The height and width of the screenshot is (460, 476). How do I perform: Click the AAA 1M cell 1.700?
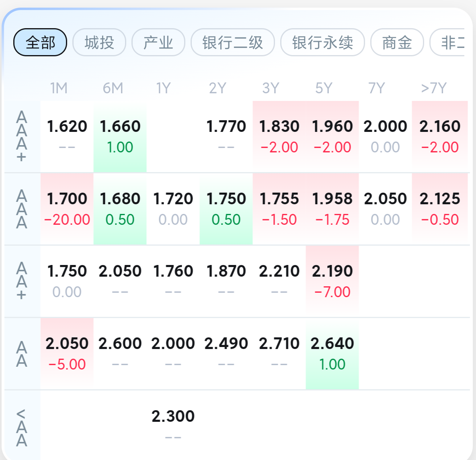click(x=67, y=209)
